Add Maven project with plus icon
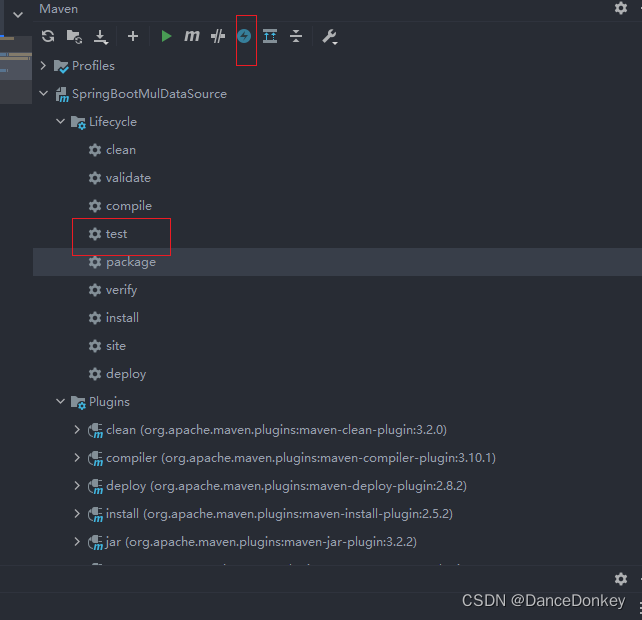Viewport: 642px width, 620px height. pyautogui.click(x=133, y=36)
